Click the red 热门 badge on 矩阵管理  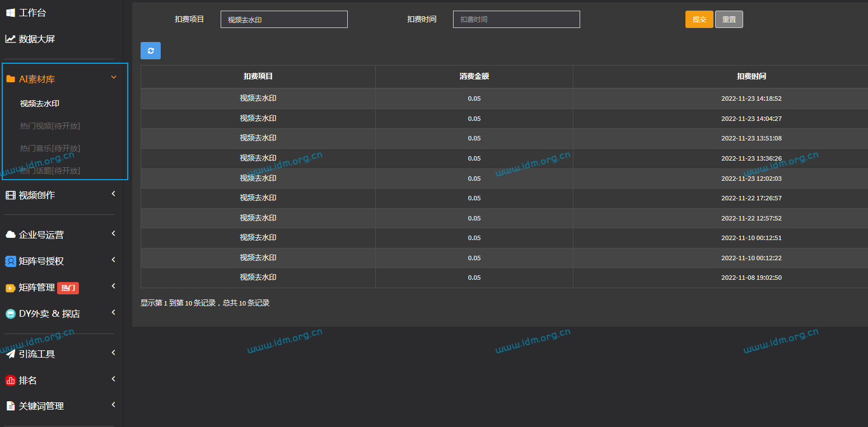click(68, 288)
